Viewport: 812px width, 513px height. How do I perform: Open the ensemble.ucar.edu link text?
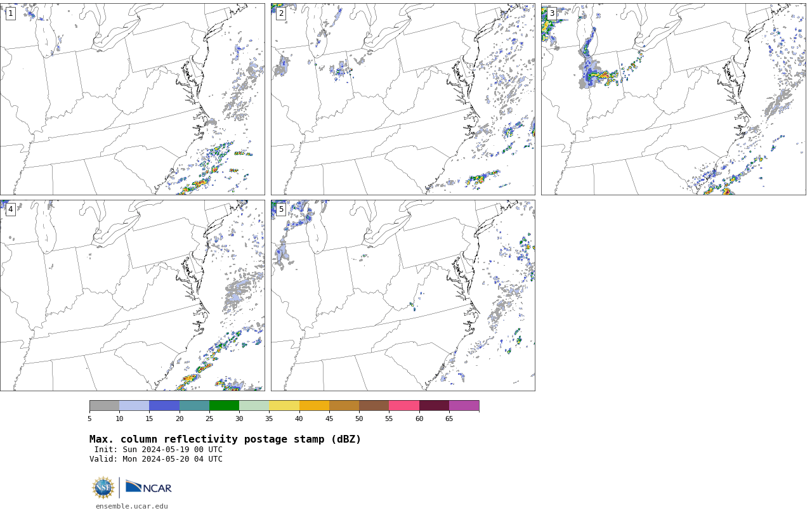(x=132, y=506)
